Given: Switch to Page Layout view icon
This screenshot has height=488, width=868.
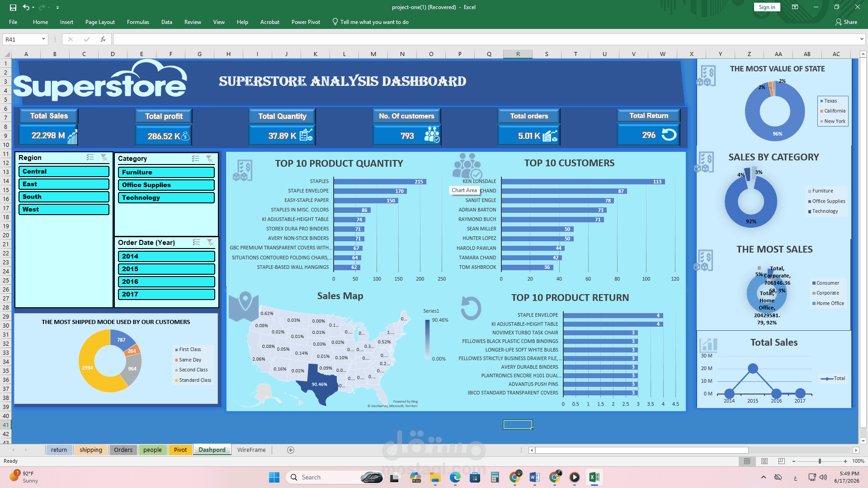Looking at the screenshot, I should [764, 461].
